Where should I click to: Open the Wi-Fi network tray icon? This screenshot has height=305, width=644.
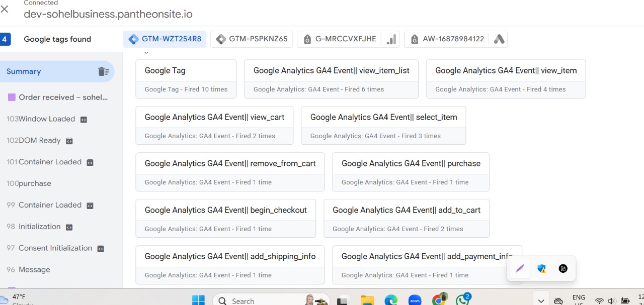[x=599, y=301]
